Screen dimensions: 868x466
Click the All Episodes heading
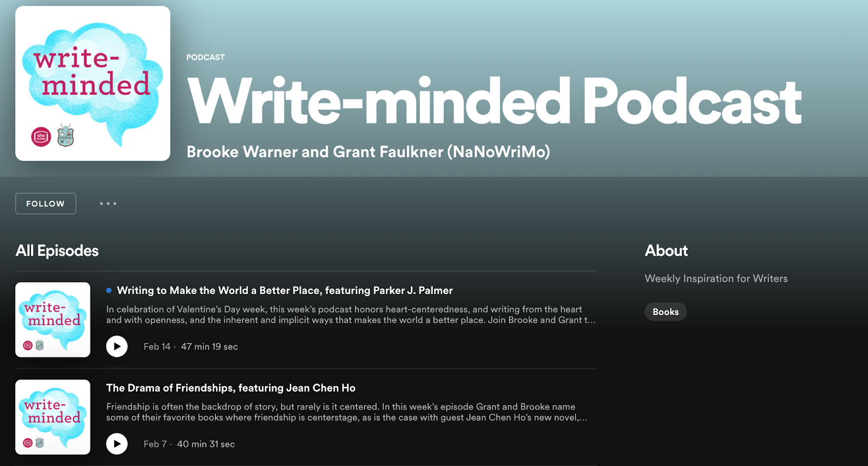coord(57,251)
